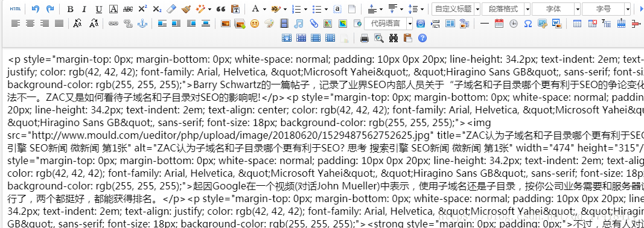Open the line height arrow
Image resolution: width=644 pixels, height=228 pixels.
click(x=422, y=9)
